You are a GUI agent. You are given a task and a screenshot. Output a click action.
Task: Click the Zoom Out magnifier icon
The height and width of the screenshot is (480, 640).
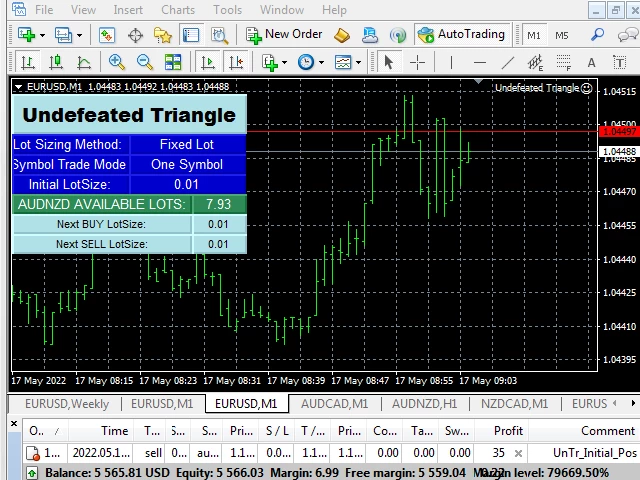pyautogui.click(x=145, y=62)
